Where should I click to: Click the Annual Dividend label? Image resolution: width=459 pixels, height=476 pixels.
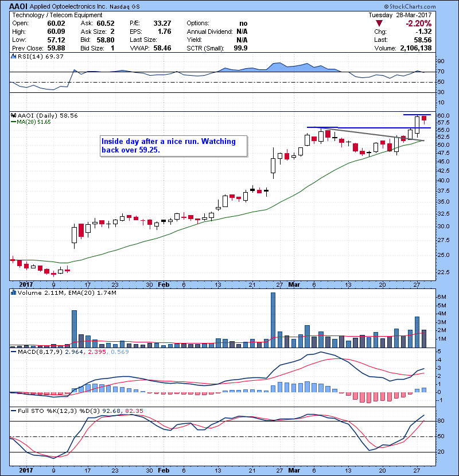(x=209, y=32)
